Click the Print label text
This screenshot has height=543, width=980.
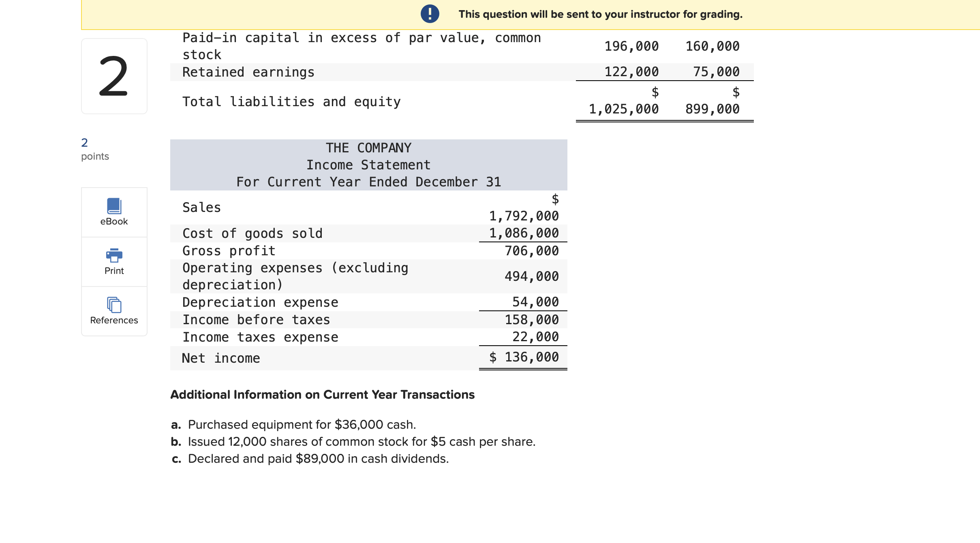(x=113, y=271)
